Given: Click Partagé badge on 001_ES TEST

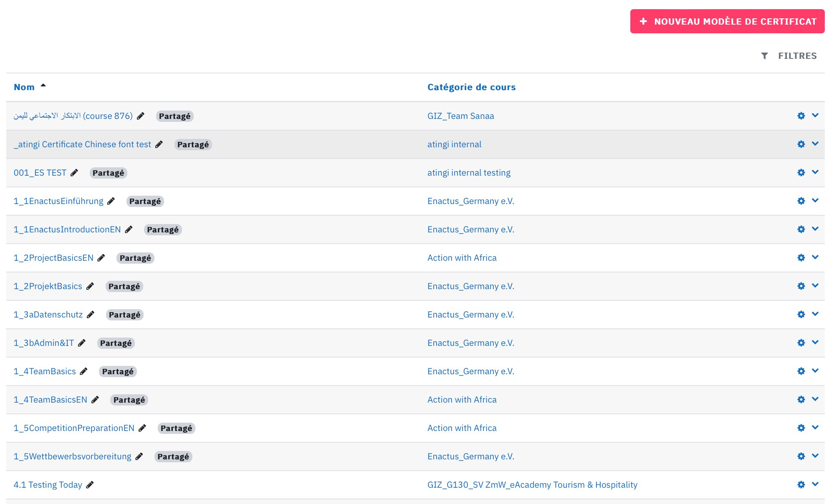Looking at the screenshot, I should (109, 173).
